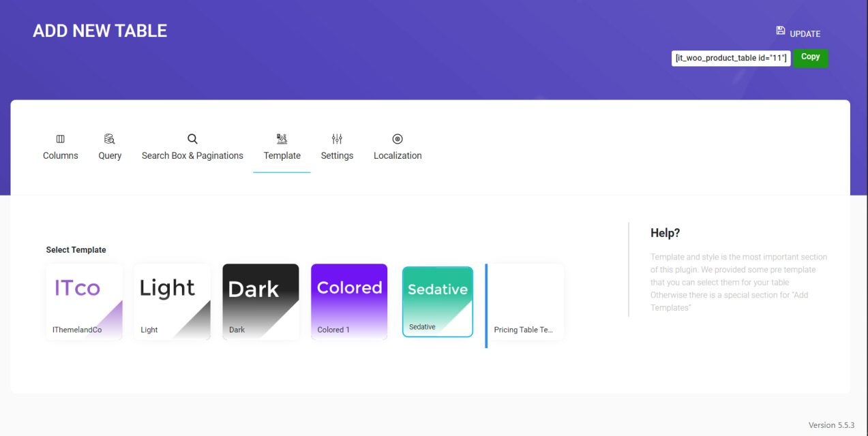This screenshot has width=868, height=436.
Task: Select the Template tab label
Action: (282, 156)
